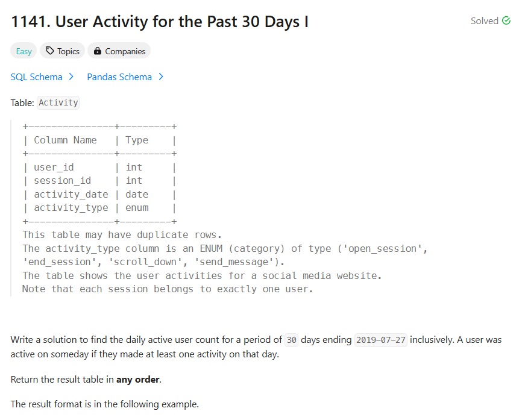519x420 pixels.
Task: Open the locked Companies list
Action: pos(119,51)
